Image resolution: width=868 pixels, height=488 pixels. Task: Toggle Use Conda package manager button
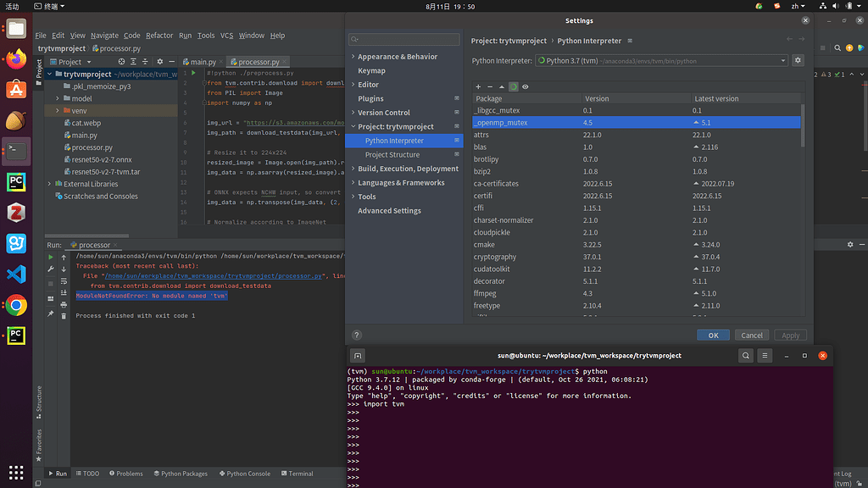click(x=514, y=86)
